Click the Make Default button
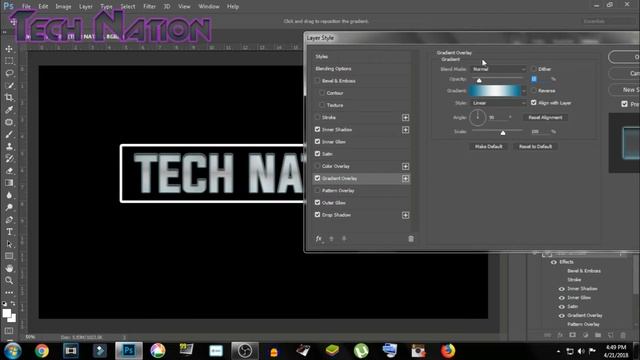640x360 pixels. pos(489,147)
